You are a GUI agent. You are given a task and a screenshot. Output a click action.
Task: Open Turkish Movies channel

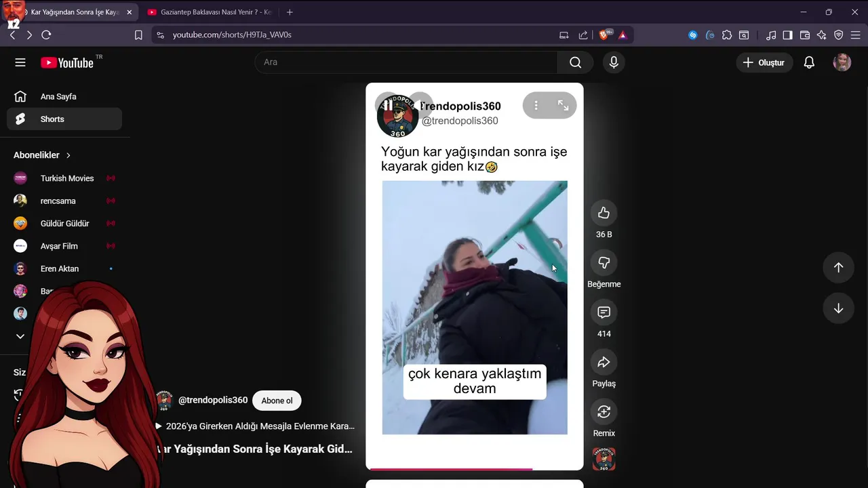coord(64,178)
